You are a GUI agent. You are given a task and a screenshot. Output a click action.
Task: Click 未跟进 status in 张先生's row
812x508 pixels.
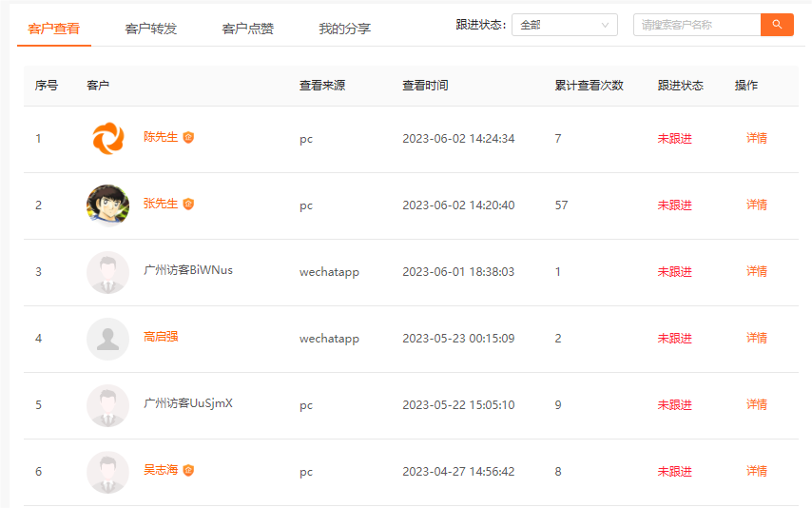click(675, 205)
